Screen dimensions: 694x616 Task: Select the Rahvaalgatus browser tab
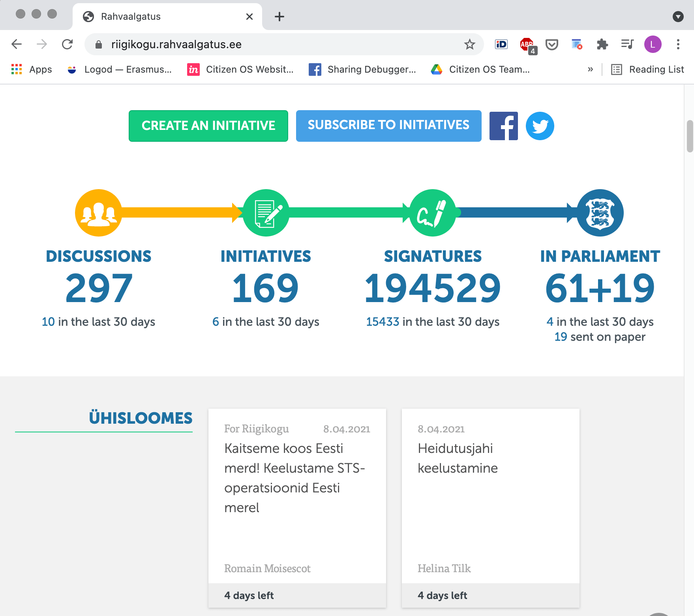coord(167,17)
